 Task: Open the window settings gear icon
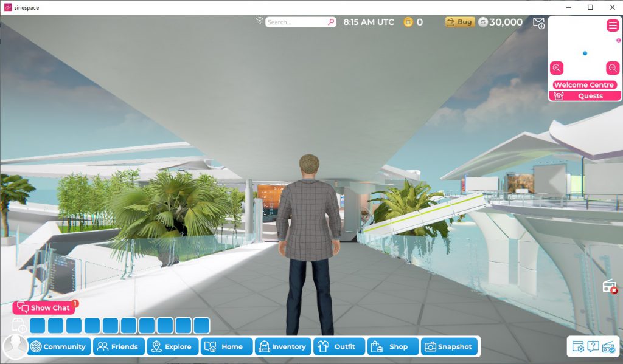[578, 347]
